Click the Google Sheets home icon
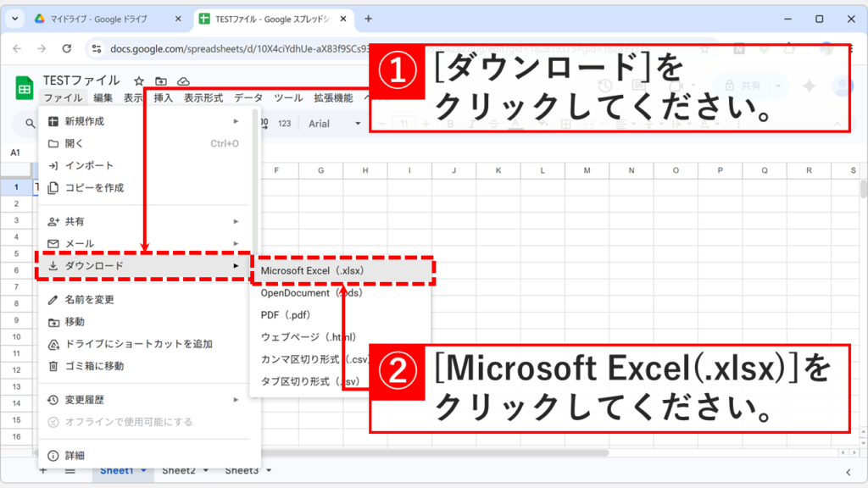The height and width of the screenshot is (488, 868). 25,88
